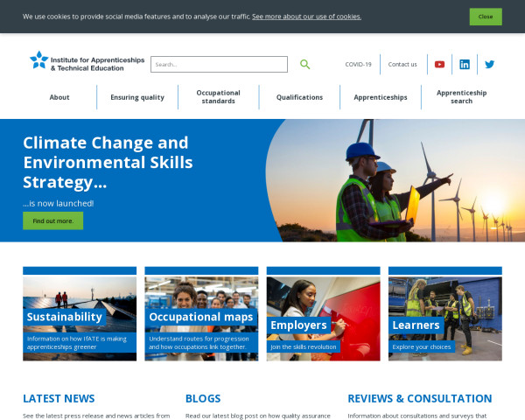Viewport: 525px width, 420px height.
Task: Click 'Explore your choices' caption
Action: point(422,347)
